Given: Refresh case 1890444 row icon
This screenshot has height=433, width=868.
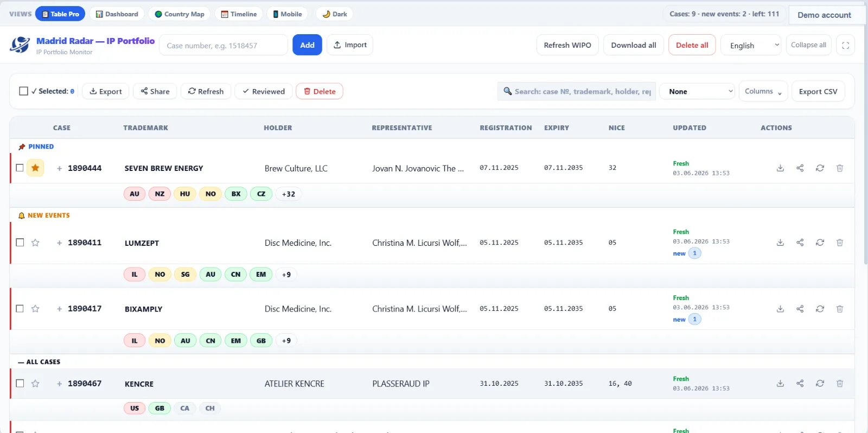Looking at the screenshot, I should point(820,168).
